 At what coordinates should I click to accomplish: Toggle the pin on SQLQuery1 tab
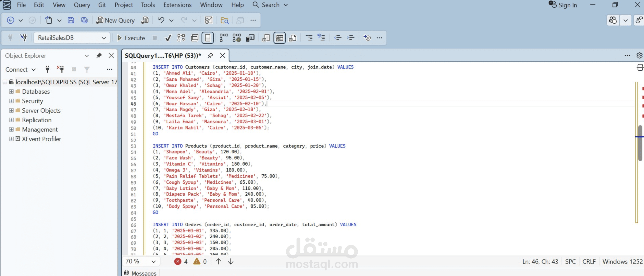click(210, 55)
